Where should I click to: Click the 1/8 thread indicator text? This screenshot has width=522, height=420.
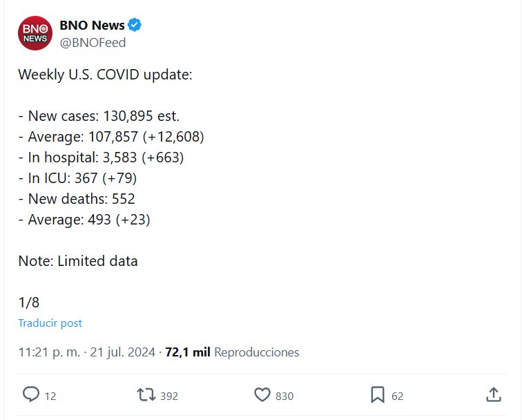point(28,302)
